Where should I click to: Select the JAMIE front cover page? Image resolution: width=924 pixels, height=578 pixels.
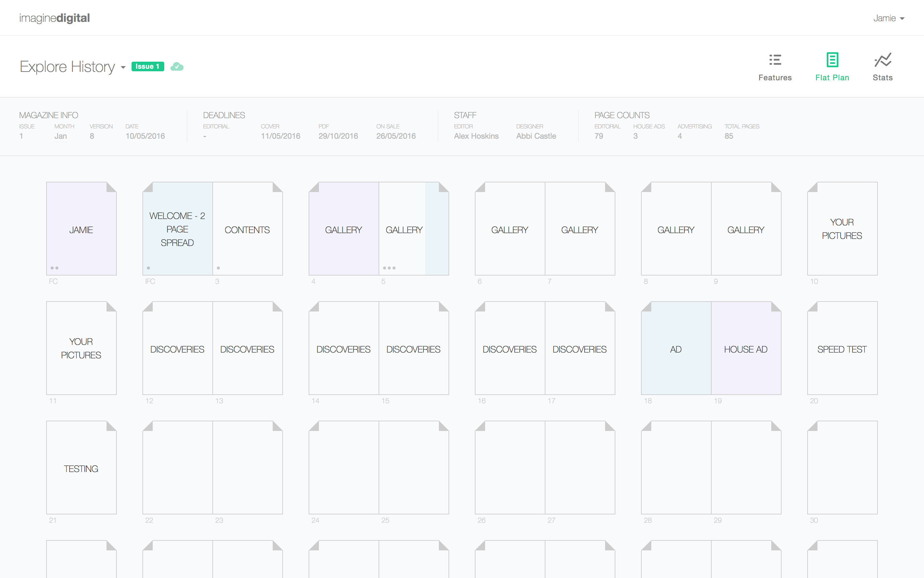coord(81,229)
